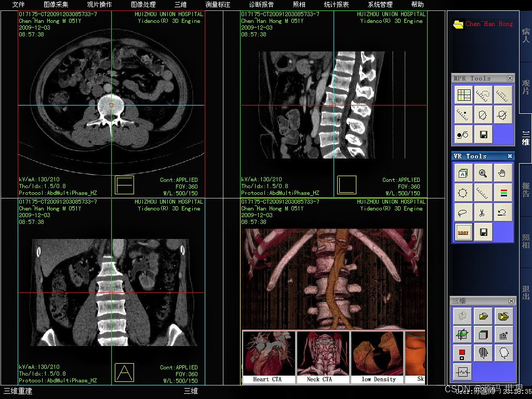Click the stacked sheets load icon in 三维 panel
The width and height of the screenshot is (532, 399).
(462, 317)
